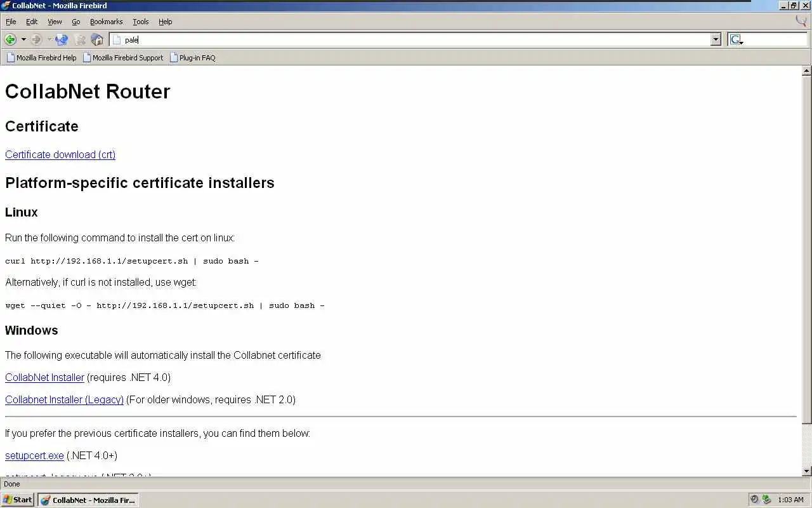Image resolution: width=812 pixels, height=508 pixels.
Task: Download via the CollabNet Installer link
Action: [x=44, y=377]
